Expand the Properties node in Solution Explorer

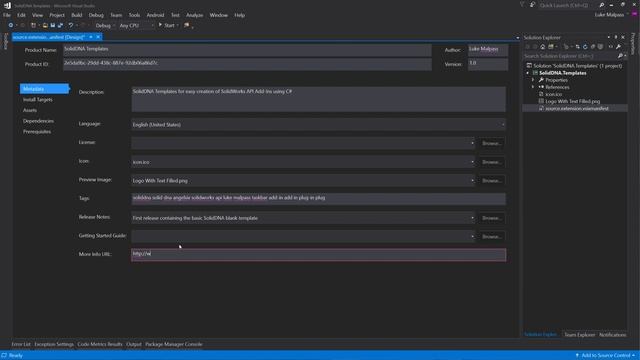(533, 80)
